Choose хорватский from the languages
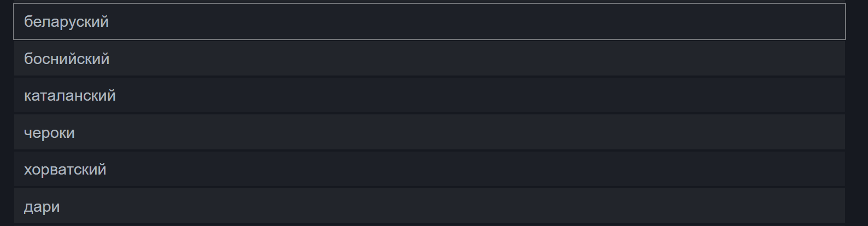Screen dimensions: 868x226 coord(65,170)
